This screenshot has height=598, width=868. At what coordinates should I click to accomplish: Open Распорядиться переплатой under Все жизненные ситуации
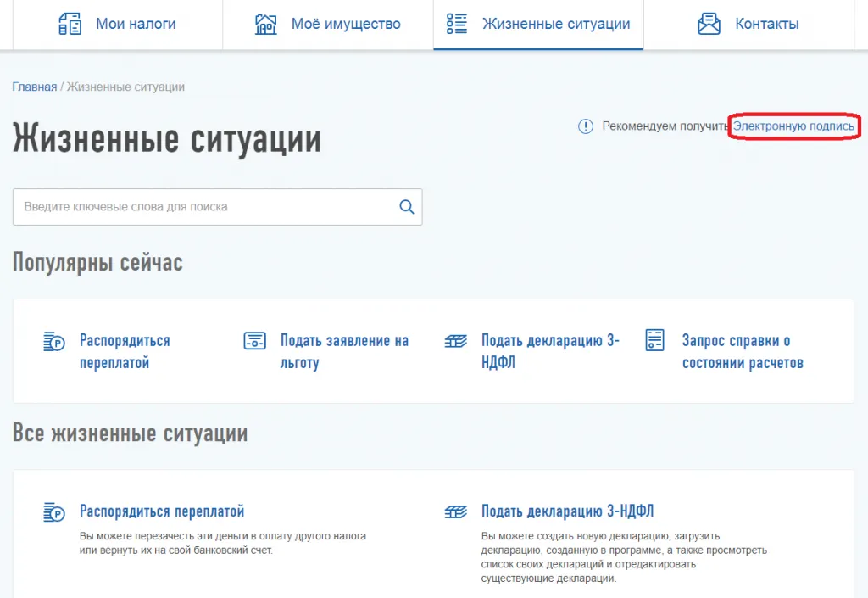pos(162,511)
